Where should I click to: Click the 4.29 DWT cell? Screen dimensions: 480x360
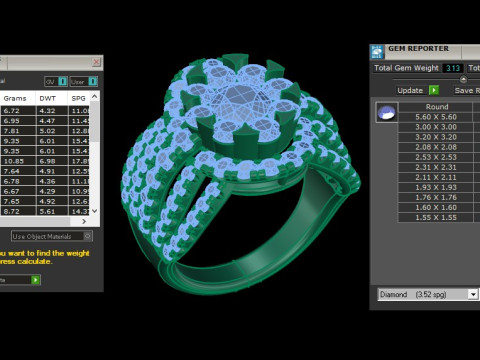coord(52,191)
